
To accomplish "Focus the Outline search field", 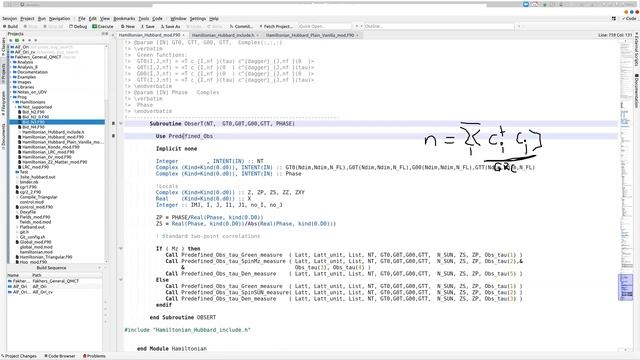I will click(x=439, y=27).
